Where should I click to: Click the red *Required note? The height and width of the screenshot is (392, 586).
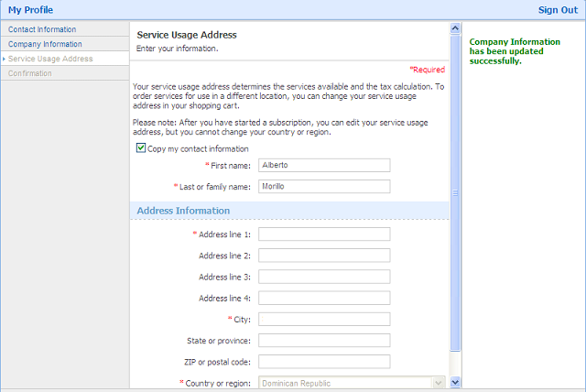click(x=428, y=70)
